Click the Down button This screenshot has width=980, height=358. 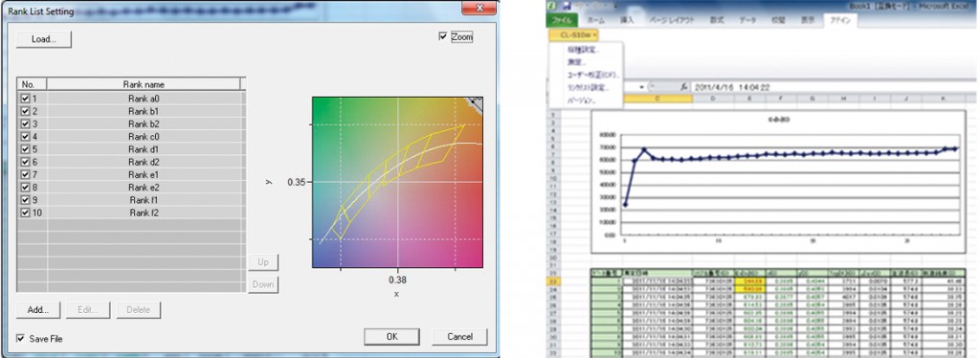(x=263, y=284)
